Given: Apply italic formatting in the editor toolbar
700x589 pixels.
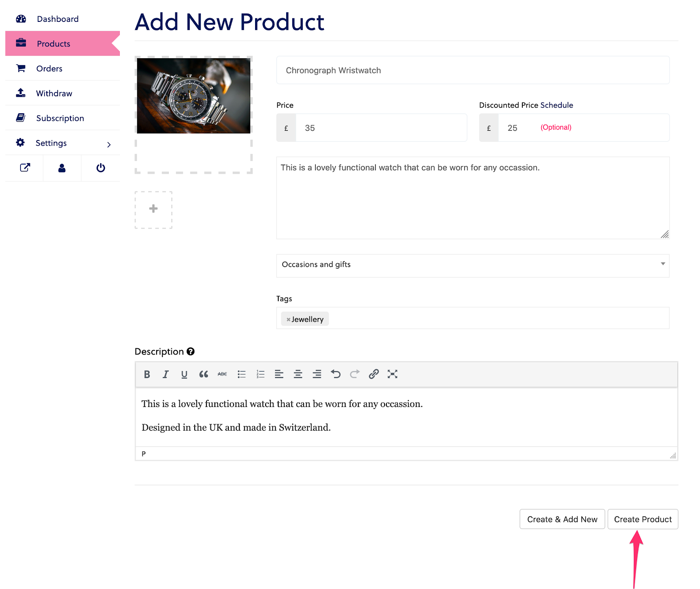Looking at the screenshot, I should [x=166, y=374].
